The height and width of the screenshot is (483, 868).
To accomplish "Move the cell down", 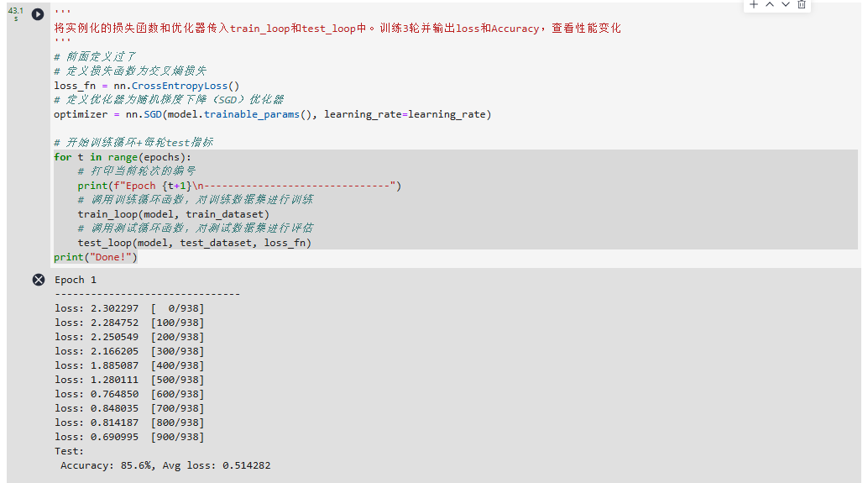I will tap(785, 4).
